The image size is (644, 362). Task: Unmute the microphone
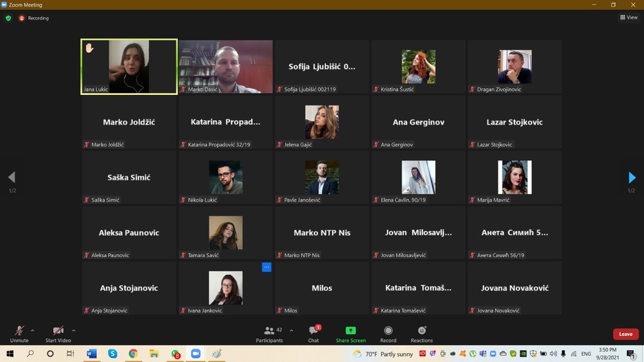click(x=19, y=334)
